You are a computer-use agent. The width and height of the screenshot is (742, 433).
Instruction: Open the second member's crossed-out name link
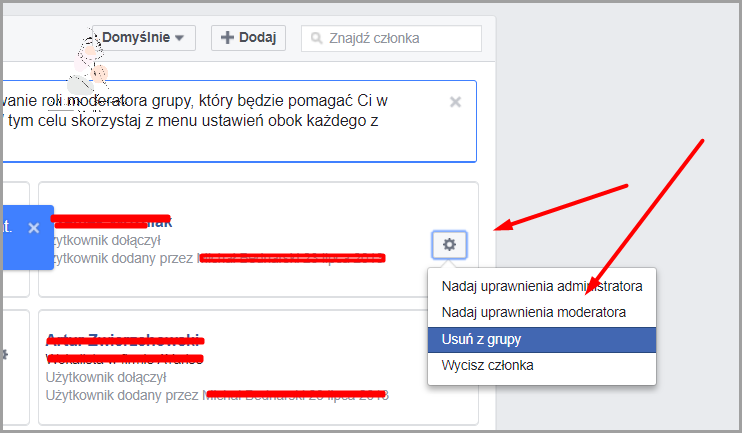[x=125, y=340]
